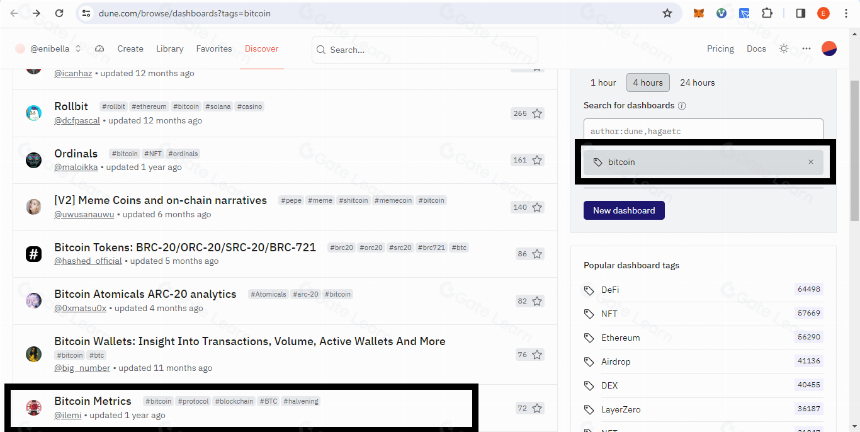The image size is (860, 432).
Task: Go to the Library tab
Action: point(169,49)
